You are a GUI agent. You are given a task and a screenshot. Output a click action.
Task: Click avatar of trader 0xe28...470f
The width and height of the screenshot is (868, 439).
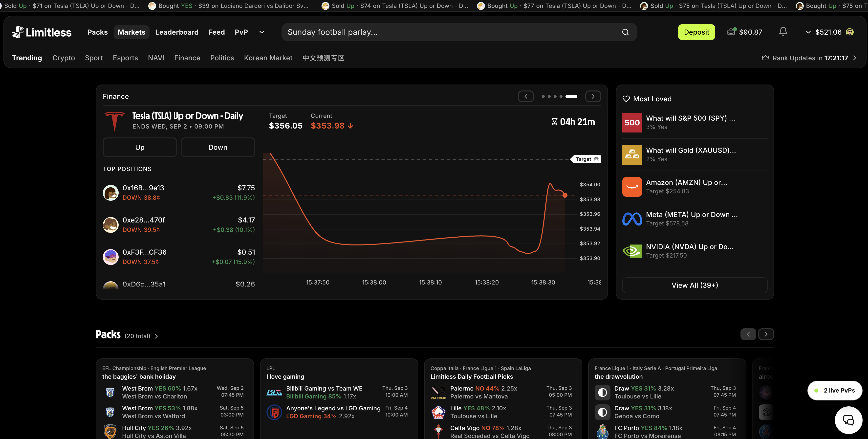110,225
